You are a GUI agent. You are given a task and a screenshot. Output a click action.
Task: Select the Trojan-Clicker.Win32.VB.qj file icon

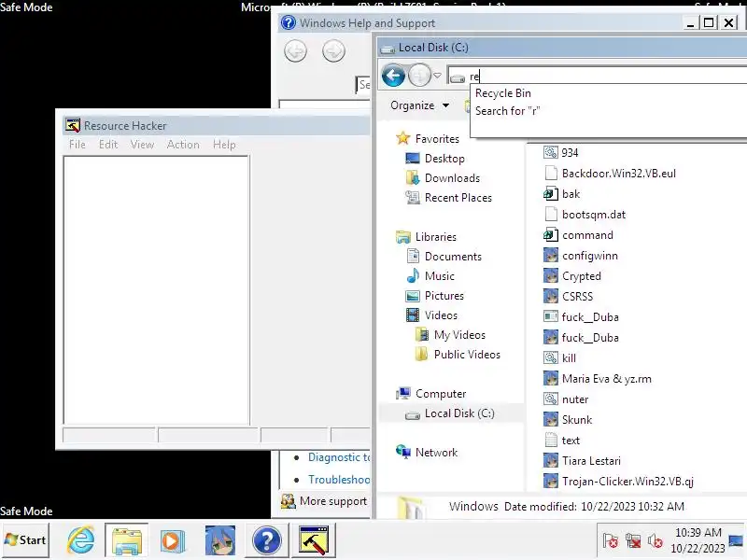(551, 481)
